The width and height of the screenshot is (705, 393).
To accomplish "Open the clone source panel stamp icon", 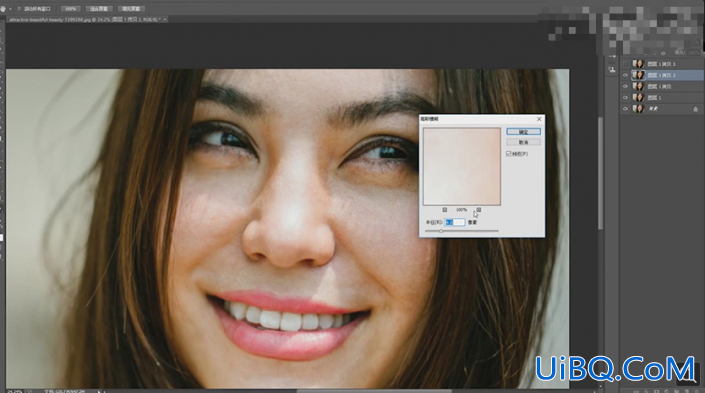I will tap(612, 70).
